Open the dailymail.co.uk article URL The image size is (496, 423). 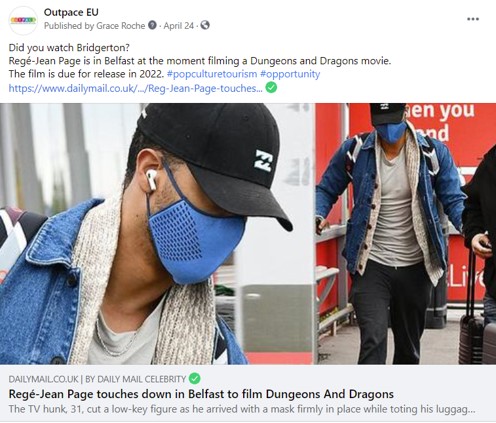(135, 88)
